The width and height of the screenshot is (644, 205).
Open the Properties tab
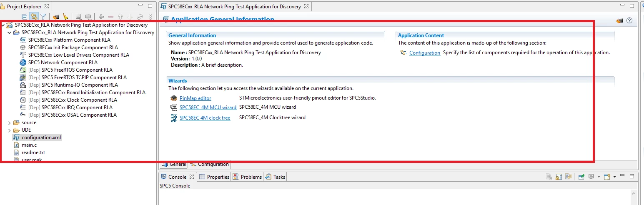(214, 177)
